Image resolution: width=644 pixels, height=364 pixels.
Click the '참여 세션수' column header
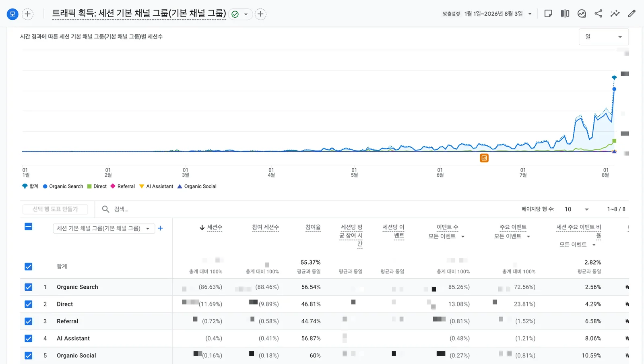pyautogui.click(x=266, y=227)
